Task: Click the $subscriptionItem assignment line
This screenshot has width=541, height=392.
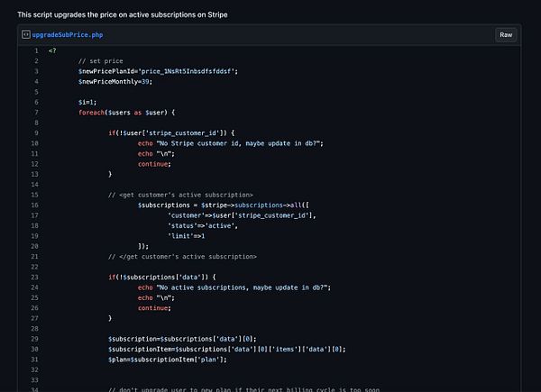Action: (226, 350)
